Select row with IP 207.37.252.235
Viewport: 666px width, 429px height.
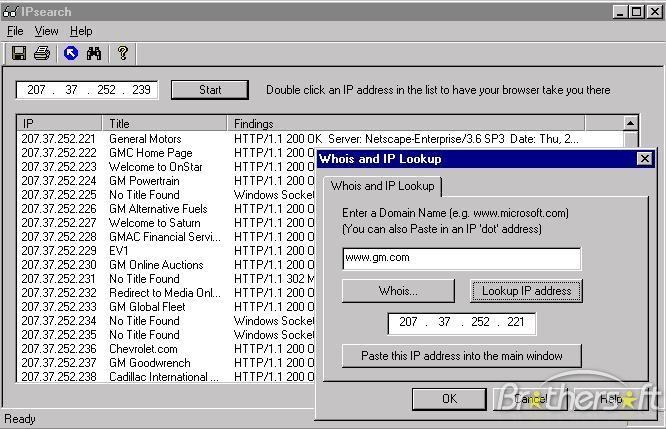tap(166, 335)
